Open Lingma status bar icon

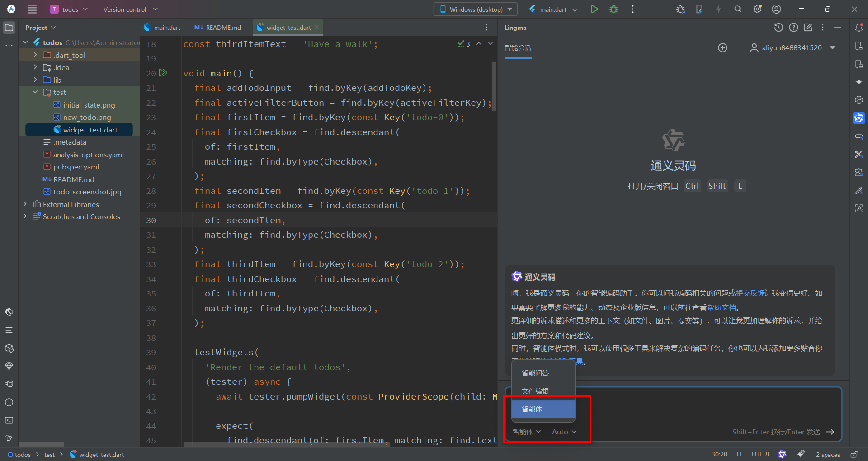[782, 454]
